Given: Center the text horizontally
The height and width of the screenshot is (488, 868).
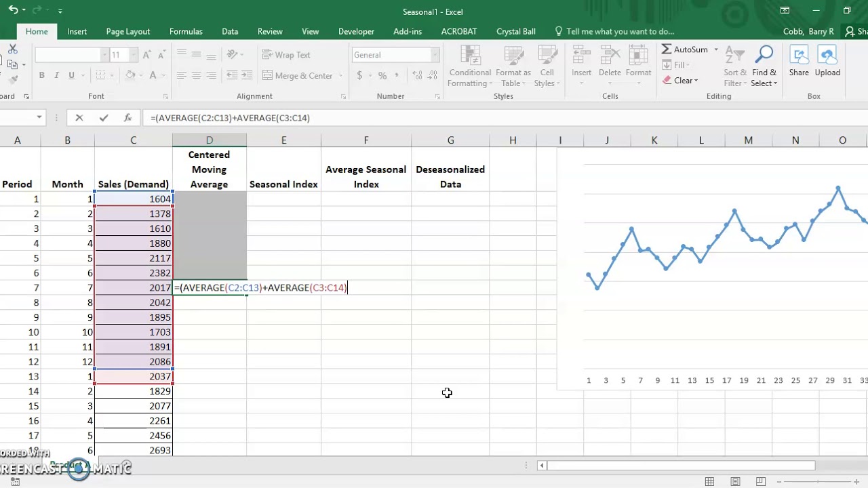Looking at the screenshot, I should click(x=197, y=76).
